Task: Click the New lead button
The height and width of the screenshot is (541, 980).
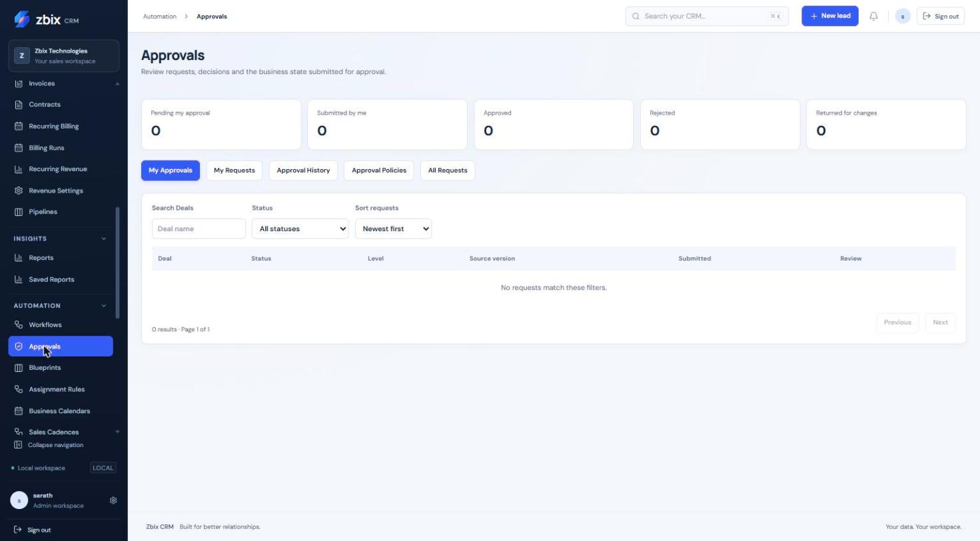Action: 830,16
